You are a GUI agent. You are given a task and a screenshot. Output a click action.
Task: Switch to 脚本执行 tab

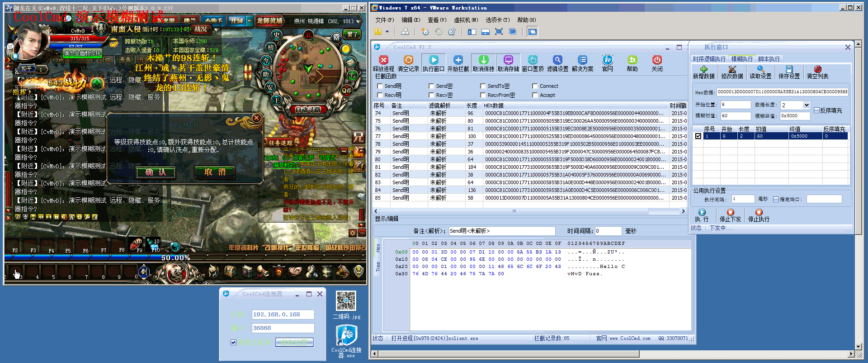(769, 59)
